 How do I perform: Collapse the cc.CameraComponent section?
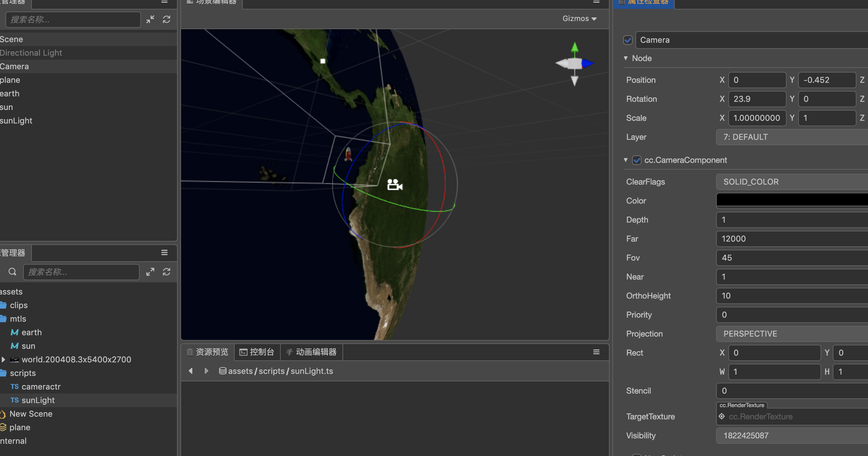pyautogui.click(x=626, y=160)
